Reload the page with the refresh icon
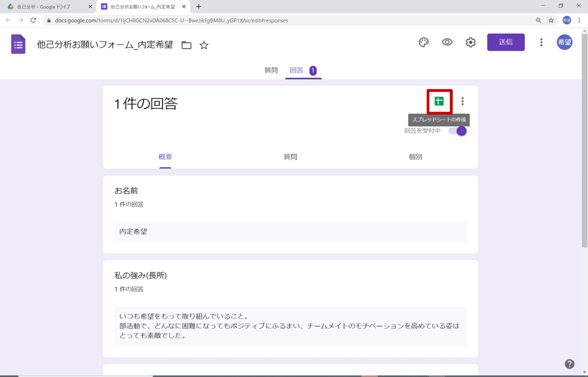588x377 pixels. coord(33,21)
